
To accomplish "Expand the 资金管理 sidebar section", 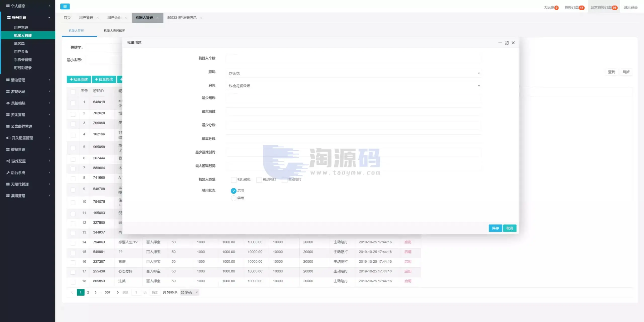I will point(28,115).
